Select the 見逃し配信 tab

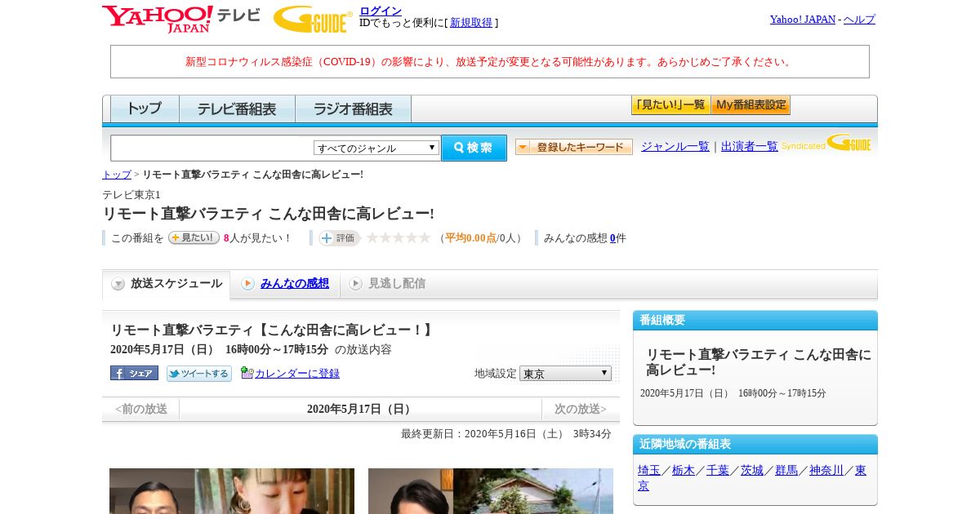coord(387,283)
